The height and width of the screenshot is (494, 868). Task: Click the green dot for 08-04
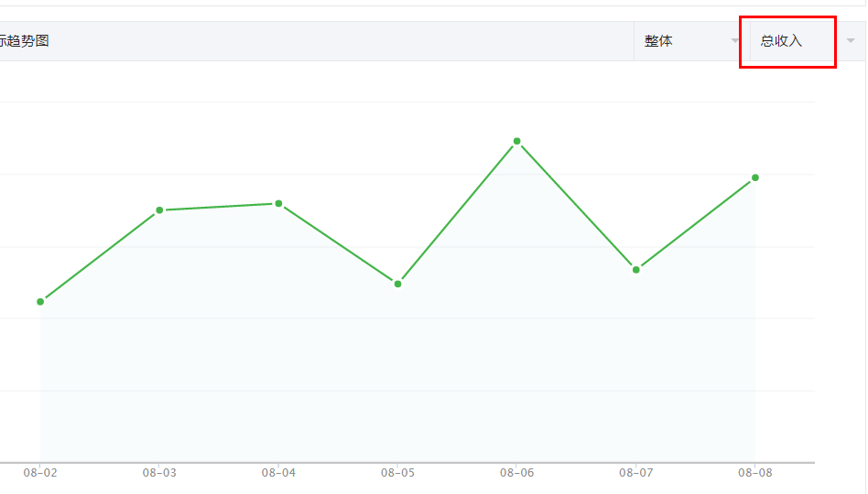coord(278,203)
